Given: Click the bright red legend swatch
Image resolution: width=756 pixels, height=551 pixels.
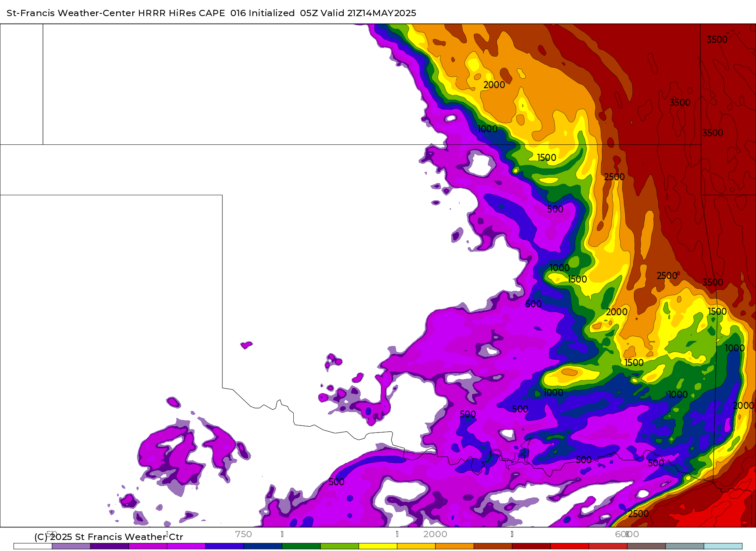Looking at the screenshot, I should pos(569,546).
